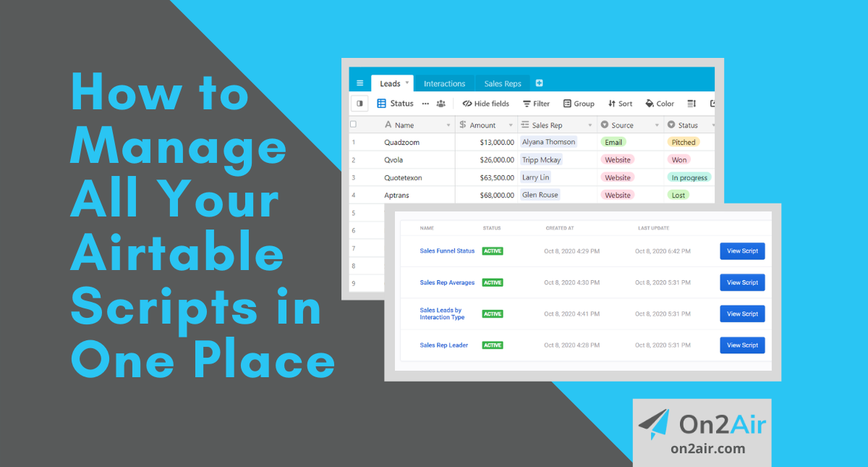Select the checkbox for row 1 Quadzoom
This screenshot has height=467, width=868.
coord(352,142)
